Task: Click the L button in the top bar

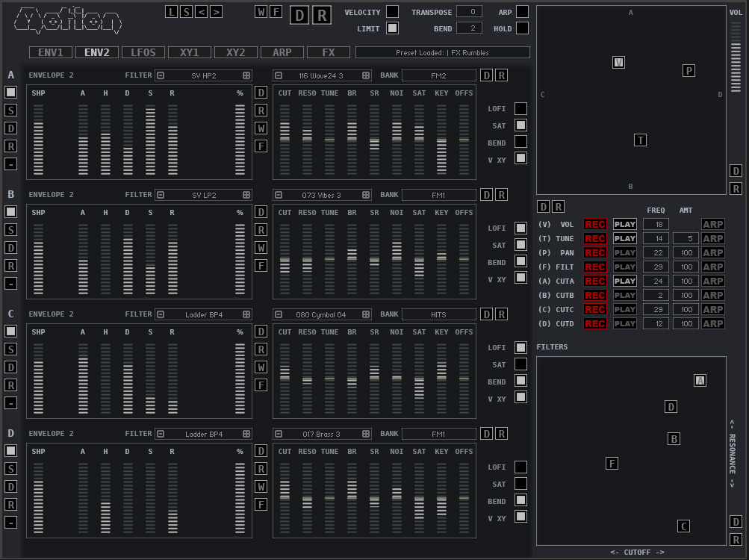Action: [x=172, y=11]
